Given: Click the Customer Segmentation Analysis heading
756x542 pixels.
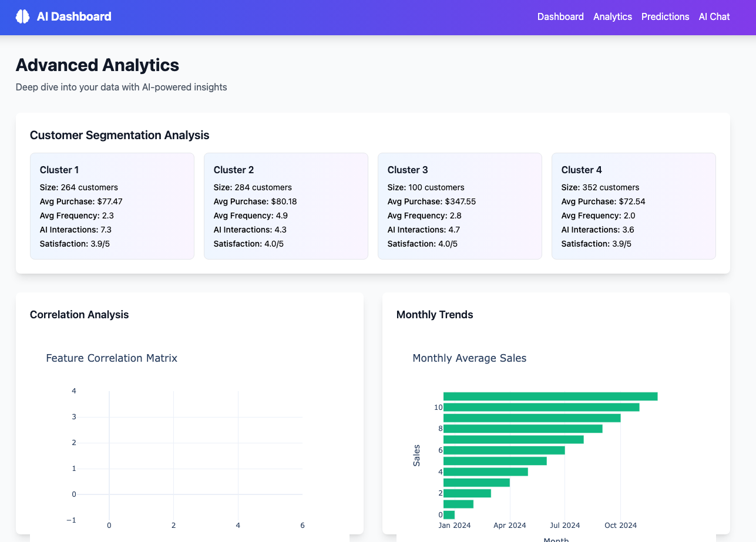Looking at the screenshot, I should (x=119, y=135).
